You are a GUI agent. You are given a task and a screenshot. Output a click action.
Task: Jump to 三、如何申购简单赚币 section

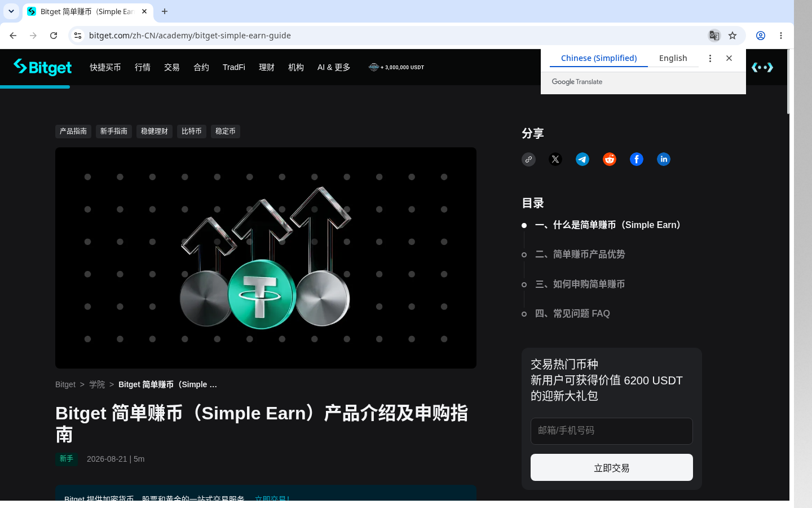[580, 284]
